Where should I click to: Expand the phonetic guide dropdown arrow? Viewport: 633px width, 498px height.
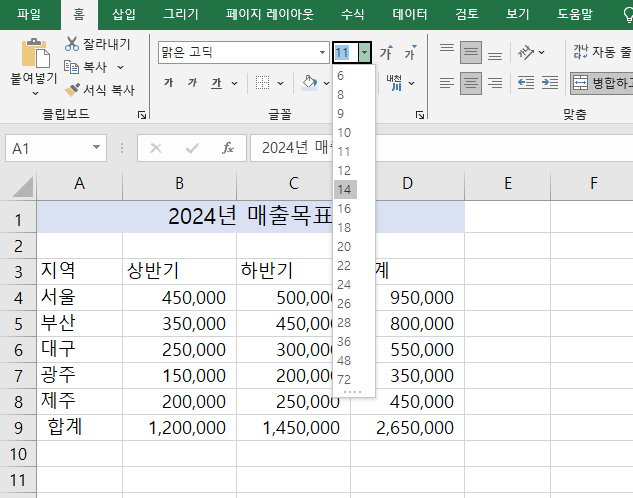point(411,84)
